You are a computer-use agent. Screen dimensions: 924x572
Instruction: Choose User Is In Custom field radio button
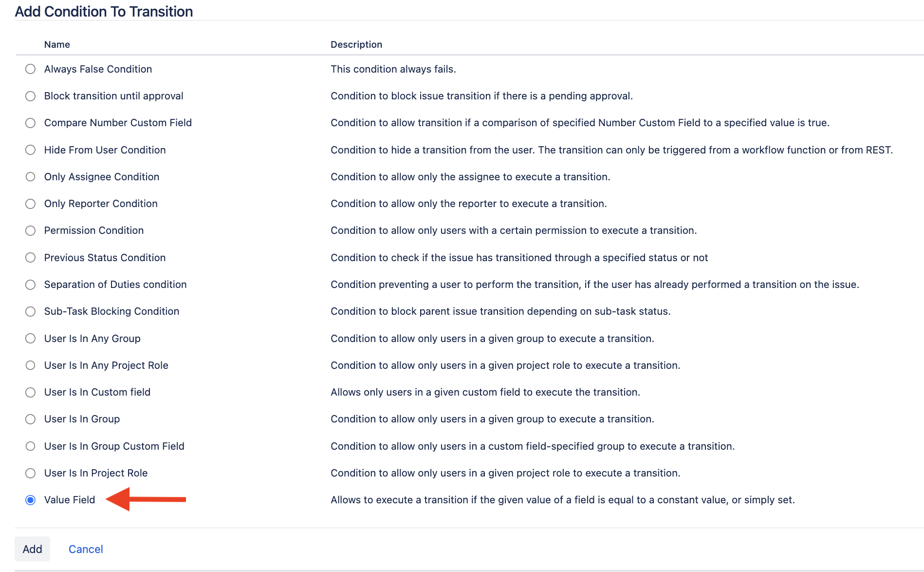tap(30, 392)
